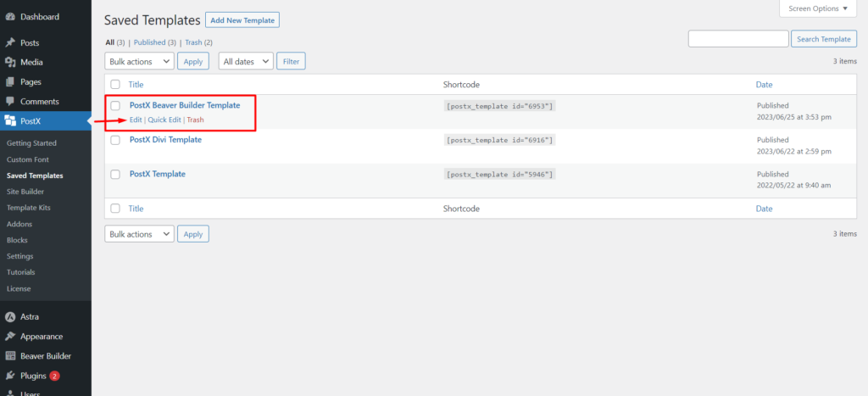
Task: Sort by Title in table footer
Action: pos(136,209)
